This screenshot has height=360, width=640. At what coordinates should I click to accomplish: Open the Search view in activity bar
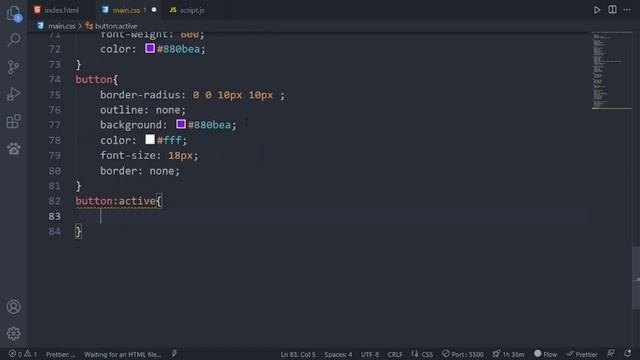pos(14,40)
